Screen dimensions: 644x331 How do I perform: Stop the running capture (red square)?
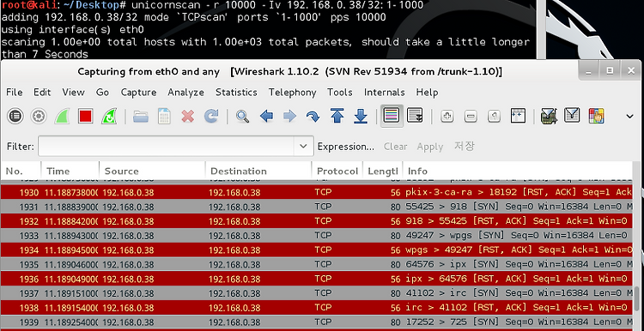tap(85, 117)
